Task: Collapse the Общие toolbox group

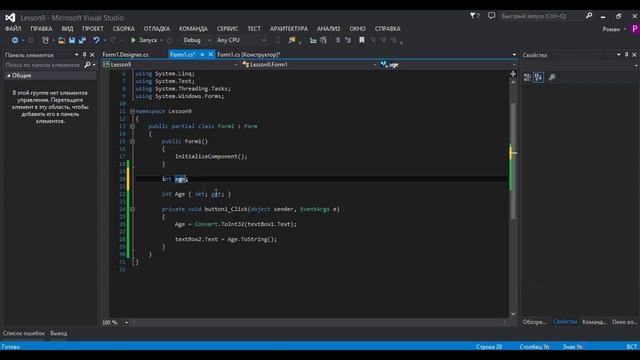Action: point(9,76)
